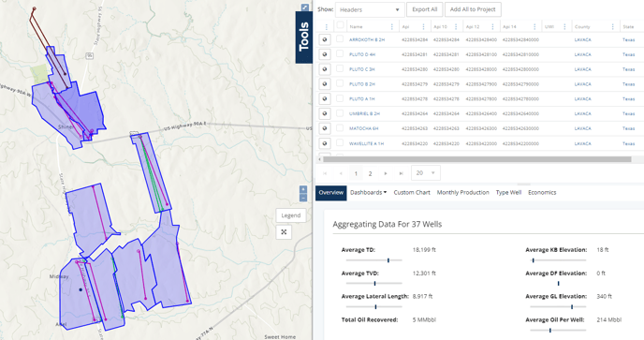
Task: Tick the UMBRIEL B 2H row checkbox
Action: coord(340,113)
